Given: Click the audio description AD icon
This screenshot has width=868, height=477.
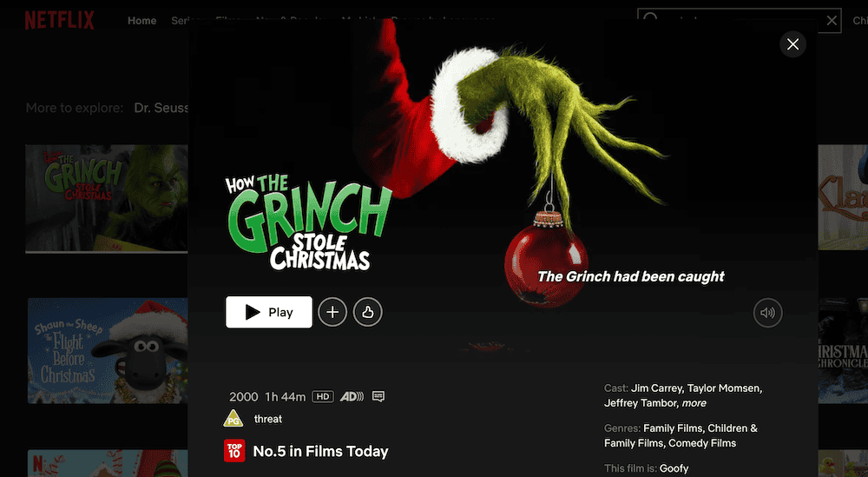Looking at the screenshot, I should click(x=352, y=396).
